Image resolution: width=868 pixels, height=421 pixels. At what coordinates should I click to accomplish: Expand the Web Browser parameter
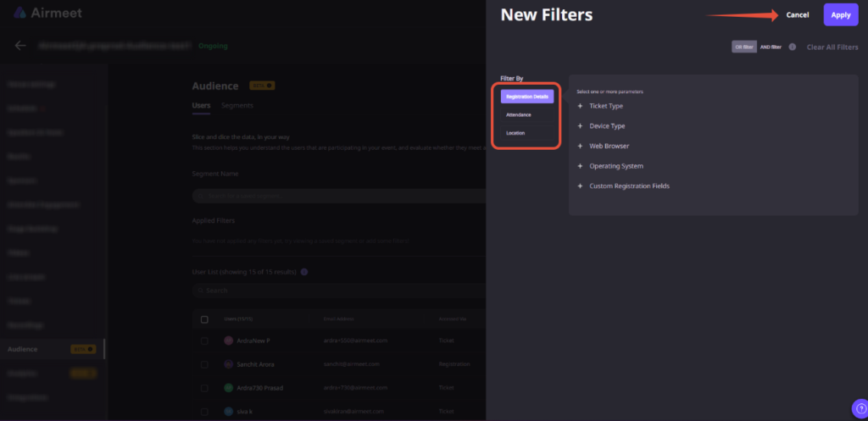coord(608,146)
